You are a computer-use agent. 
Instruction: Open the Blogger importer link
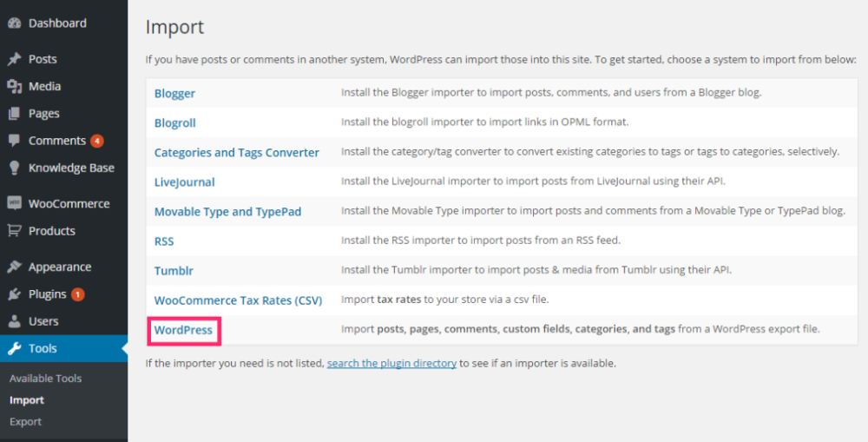click(x=174, y=94)
